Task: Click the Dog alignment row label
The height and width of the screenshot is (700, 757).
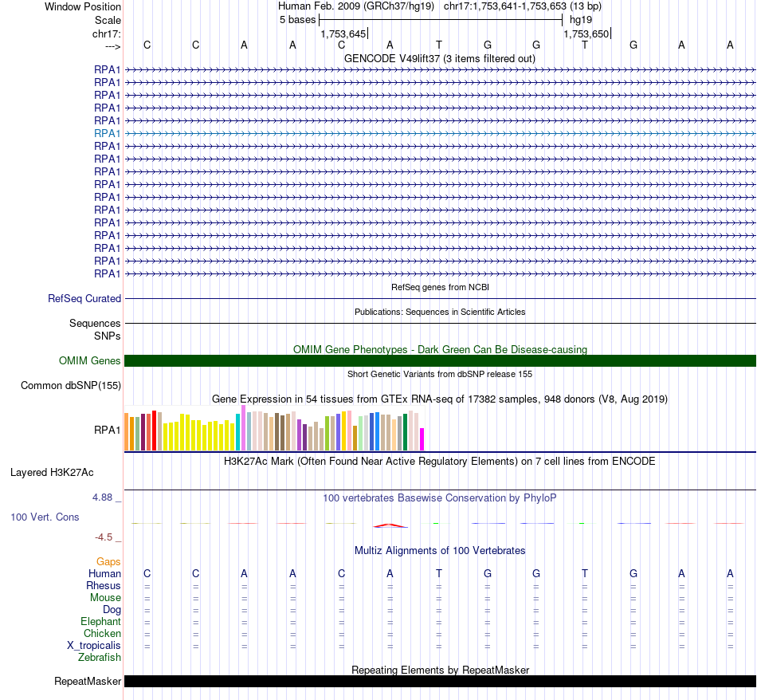Action: [112, 610]
